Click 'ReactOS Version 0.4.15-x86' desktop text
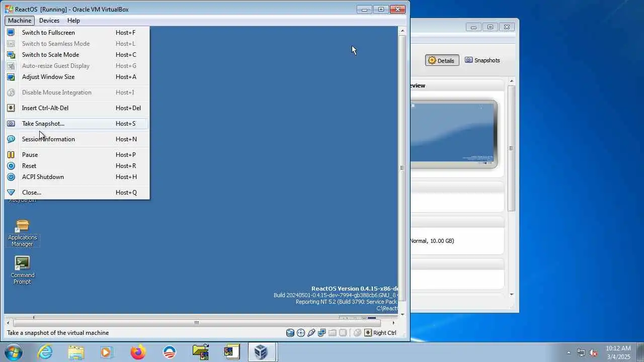The height and width of the screenshot is (362, 644). click(x=354, y=289)
